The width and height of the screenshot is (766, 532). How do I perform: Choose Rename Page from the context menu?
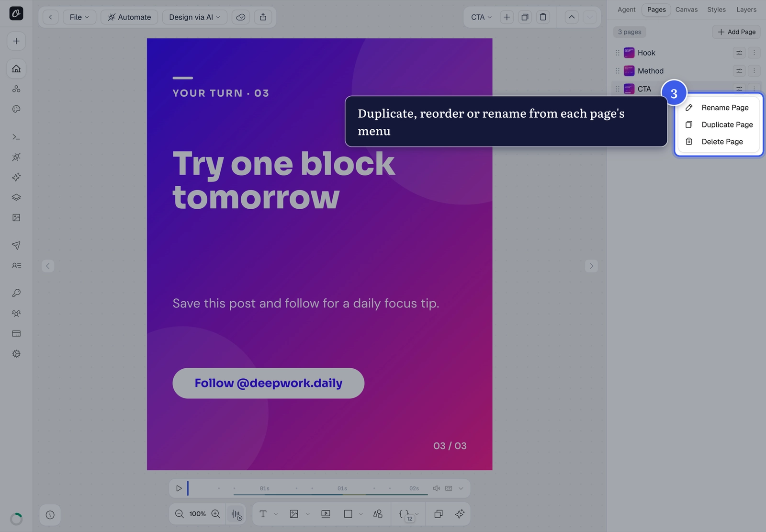[719, 108]
